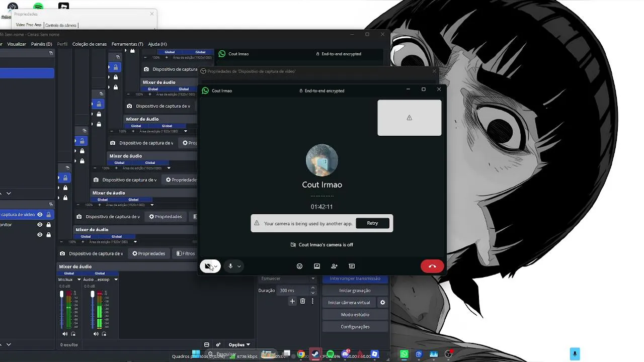Switch to the Controle da câmera tab
The width and height of the screenshot is (644, 362).
click(61, 25)
